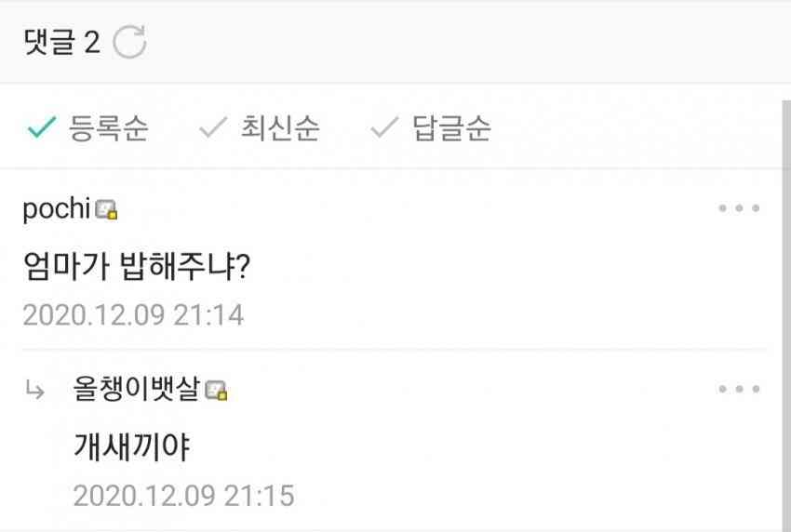This screenshot has height=532, width=791.
Task: Sort comments by 답글순
Action: click(451, 127)
